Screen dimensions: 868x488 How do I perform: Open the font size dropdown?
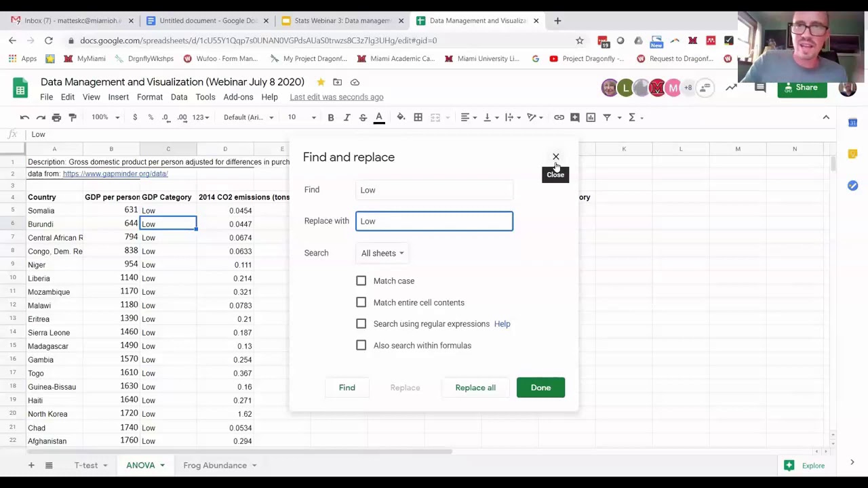point(302,117)
